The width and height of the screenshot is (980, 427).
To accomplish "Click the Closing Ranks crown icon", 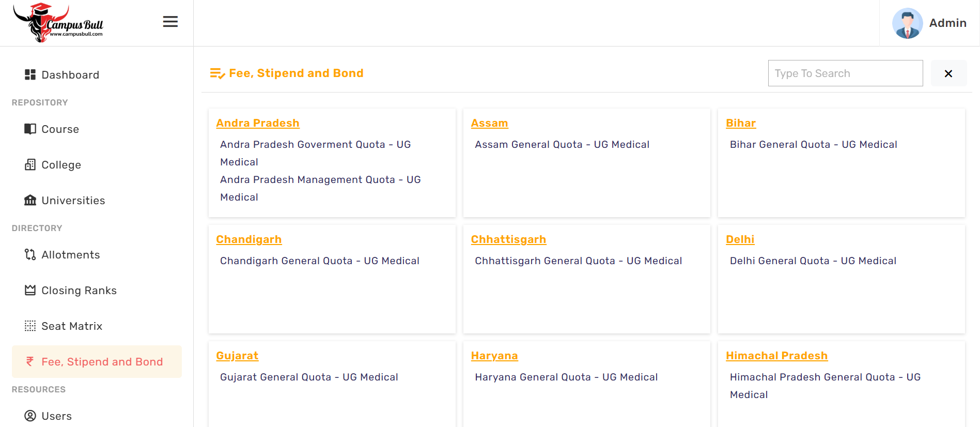I will [30, 290].
